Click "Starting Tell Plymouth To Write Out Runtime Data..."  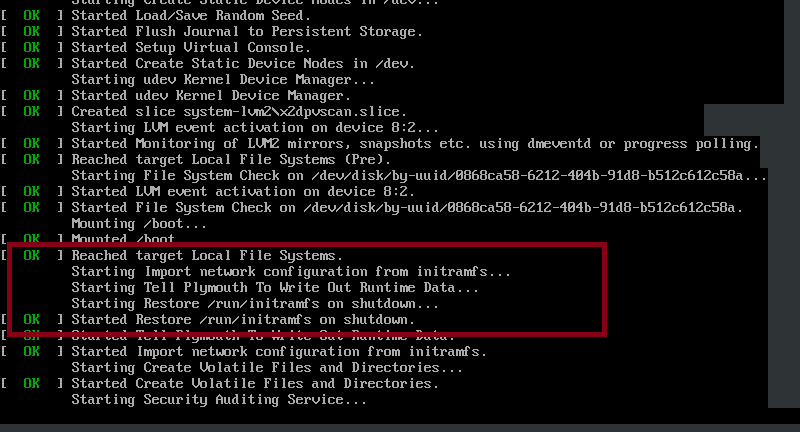[275, 287]
